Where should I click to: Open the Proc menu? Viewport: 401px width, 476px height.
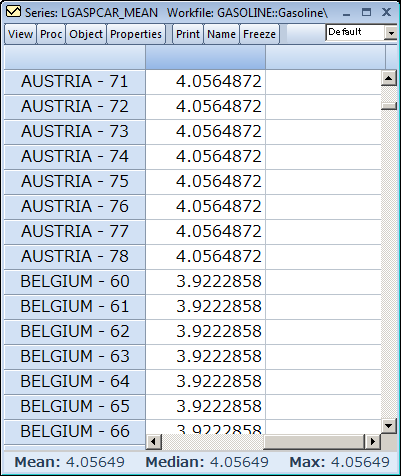tap(51, 34)
